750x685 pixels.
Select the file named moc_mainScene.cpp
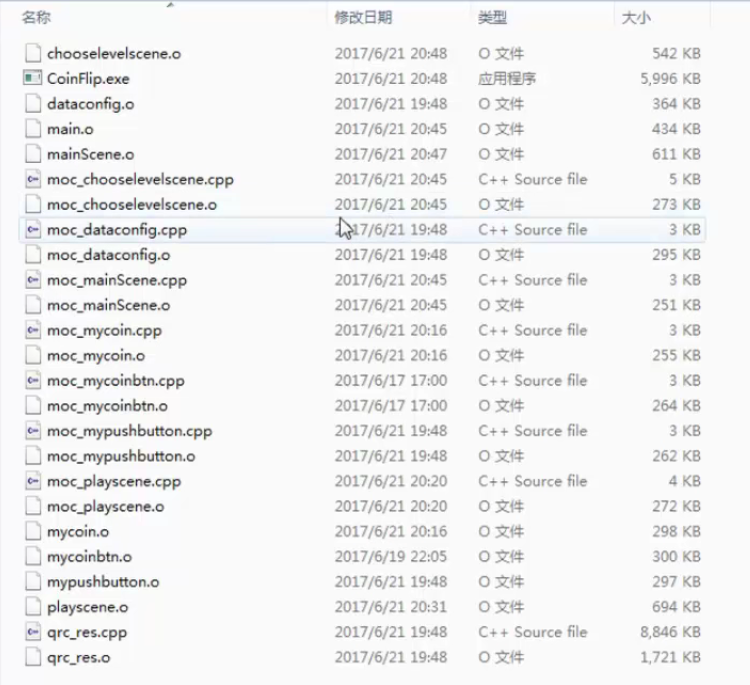pyautogui.click(x=117, y=280)
